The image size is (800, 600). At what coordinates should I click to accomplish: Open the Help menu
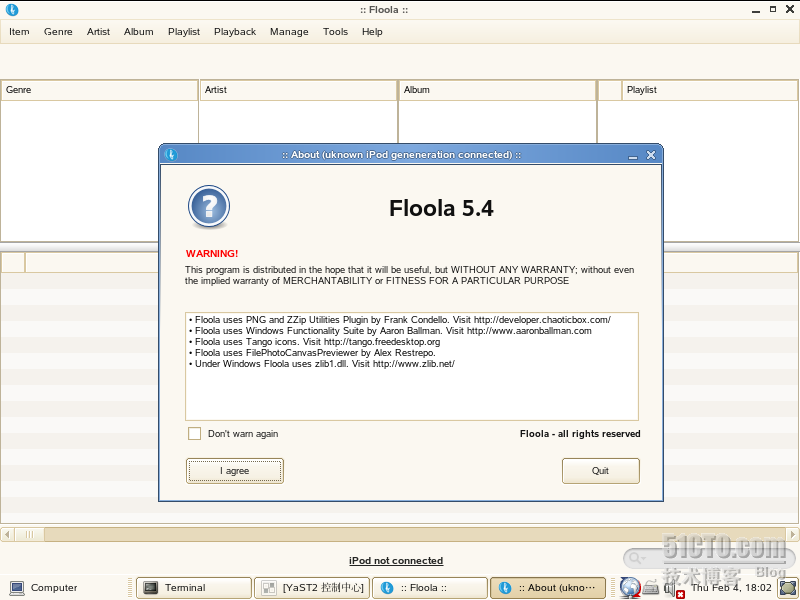(372, 32)
